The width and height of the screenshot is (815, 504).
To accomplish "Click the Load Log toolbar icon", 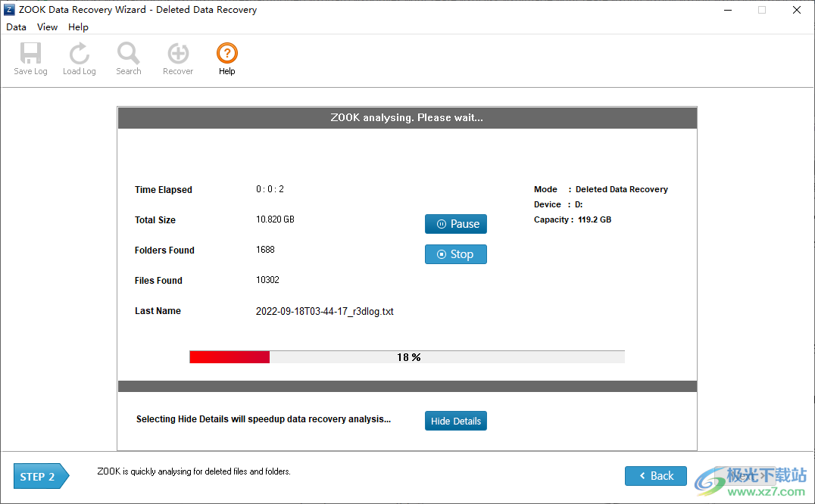I will 79,58.
